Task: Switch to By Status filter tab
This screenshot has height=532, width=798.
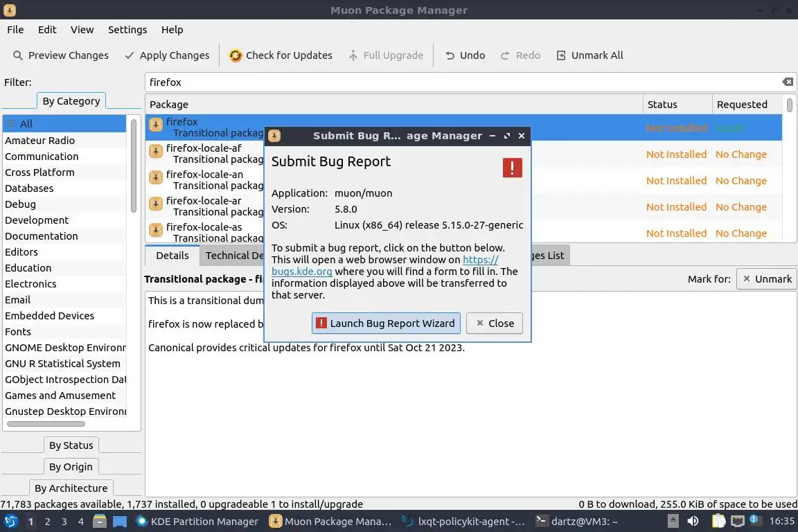Action: [71, 445]
